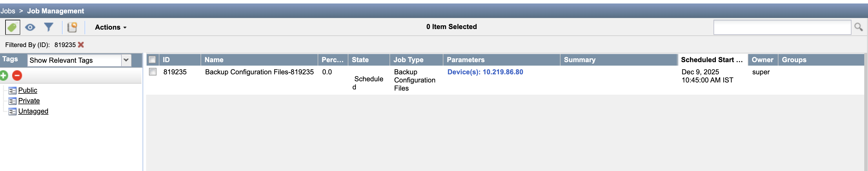Open the funnel filter icon
This screenshot has height=171, width=868.
49,27
